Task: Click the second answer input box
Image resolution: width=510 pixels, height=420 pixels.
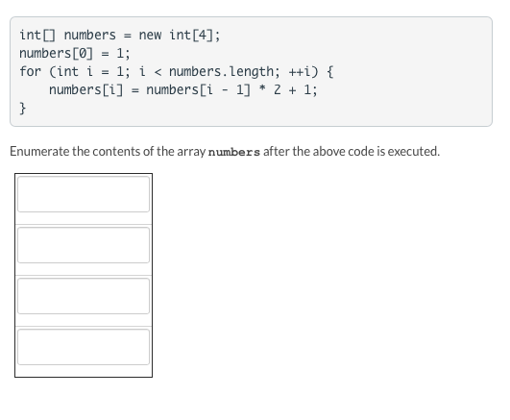Action: coord(84,245)
